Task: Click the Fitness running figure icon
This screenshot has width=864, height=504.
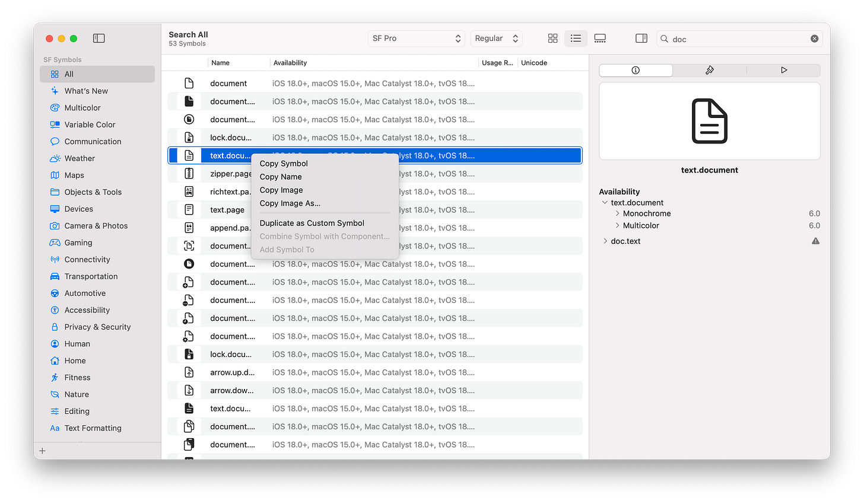Action: pos(55,378)
